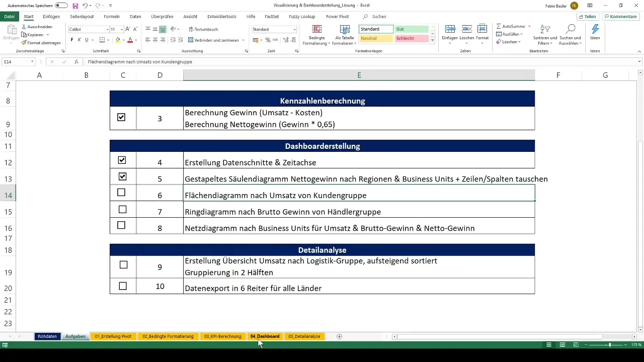The height and width of the screenshot is (362, 644).
Task: Open the number format Standard dropdown
Action: point(294,30)
